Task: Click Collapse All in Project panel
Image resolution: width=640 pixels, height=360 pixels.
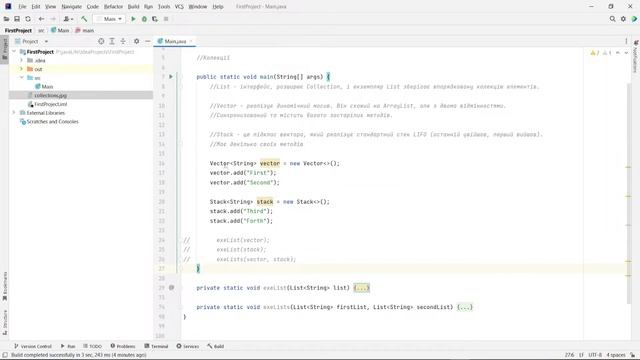Action: pyautogui.click(x=123, y=41)
